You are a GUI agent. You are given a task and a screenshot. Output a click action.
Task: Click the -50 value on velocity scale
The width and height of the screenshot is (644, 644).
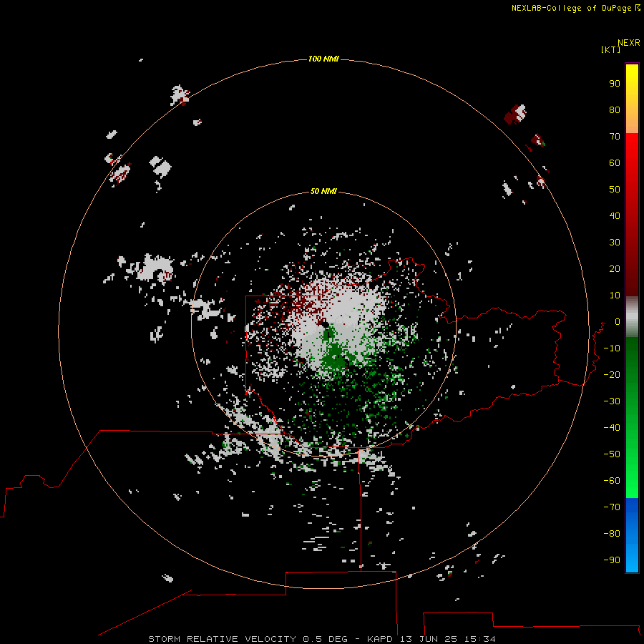pos(612,454)
